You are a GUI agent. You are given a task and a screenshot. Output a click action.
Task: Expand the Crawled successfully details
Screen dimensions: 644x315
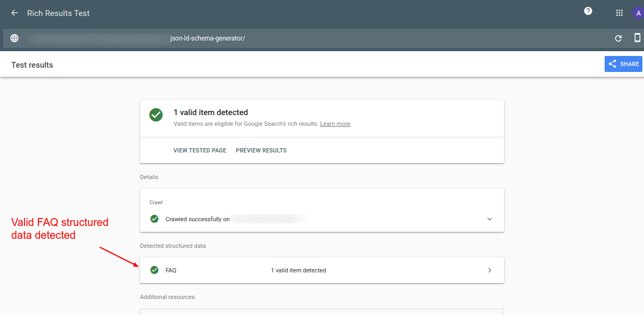(x=489, y=219)
